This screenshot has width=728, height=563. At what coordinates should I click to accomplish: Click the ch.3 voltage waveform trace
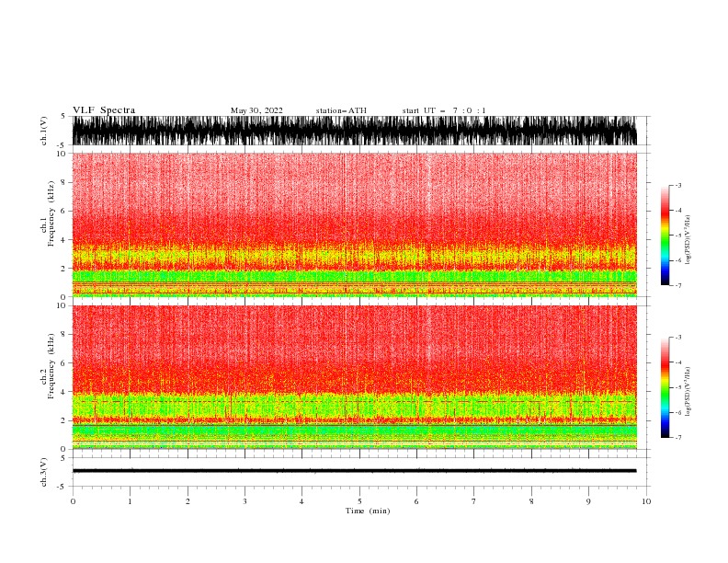355,471
